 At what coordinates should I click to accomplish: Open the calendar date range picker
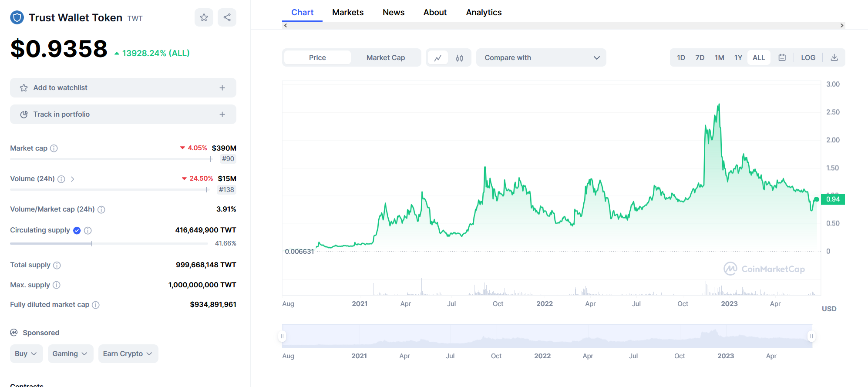[x=782, y=57]
